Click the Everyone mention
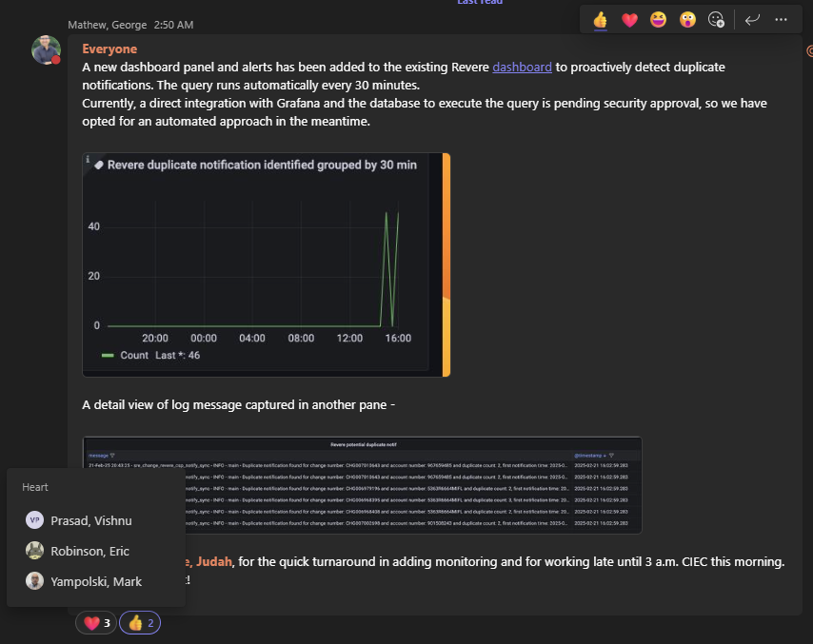 (109, 49)
